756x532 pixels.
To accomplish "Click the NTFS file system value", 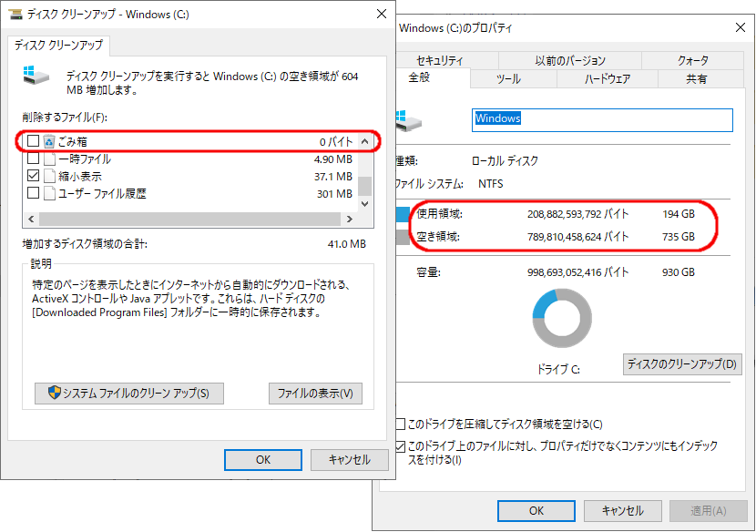I will tap(490, 184).
